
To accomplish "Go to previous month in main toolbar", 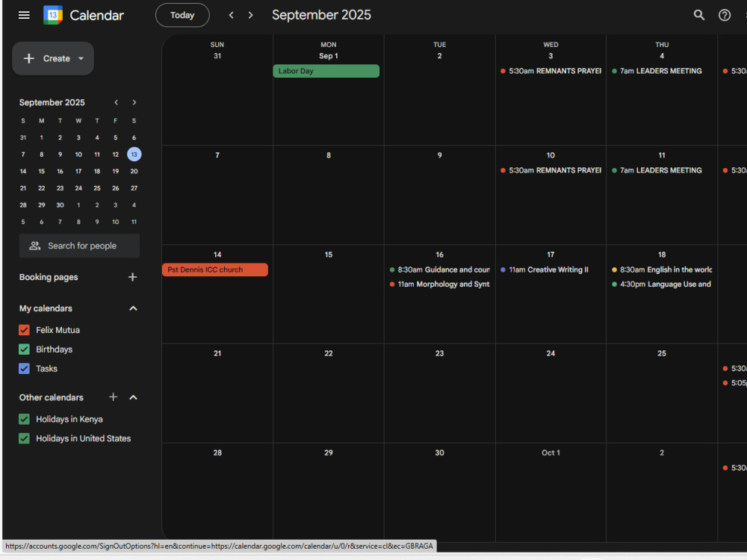I will point(231,15).
